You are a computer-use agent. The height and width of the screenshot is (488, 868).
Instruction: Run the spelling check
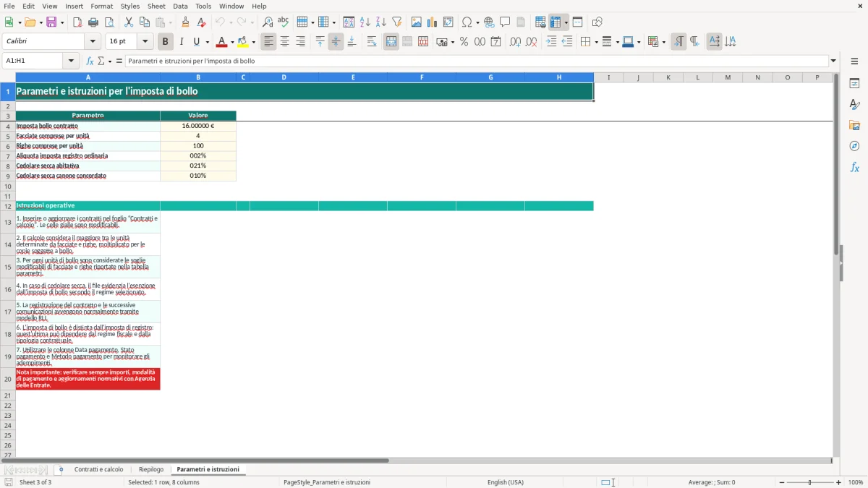pyautogui.click(x=284, y=22)
